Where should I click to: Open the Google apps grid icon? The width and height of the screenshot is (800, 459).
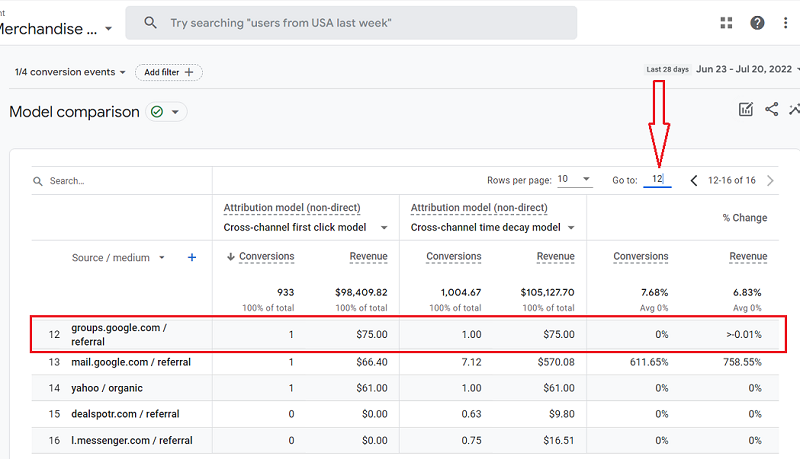pyautogui.click(x=727, y=23)
